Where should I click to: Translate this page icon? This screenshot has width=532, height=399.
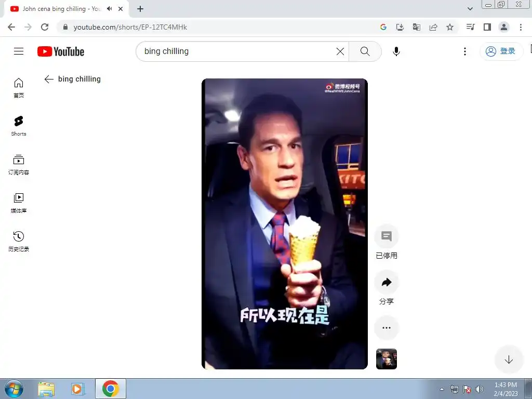417,27
